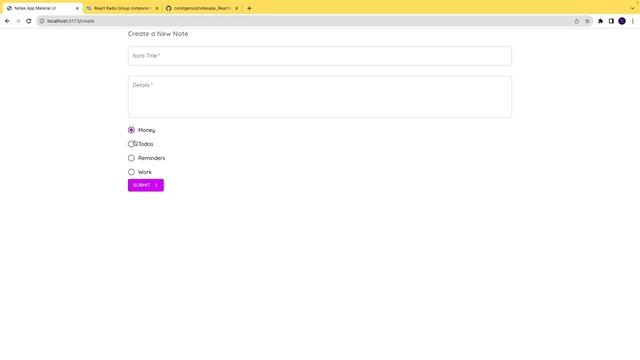Select the Work radio button

tap(131, 172)
